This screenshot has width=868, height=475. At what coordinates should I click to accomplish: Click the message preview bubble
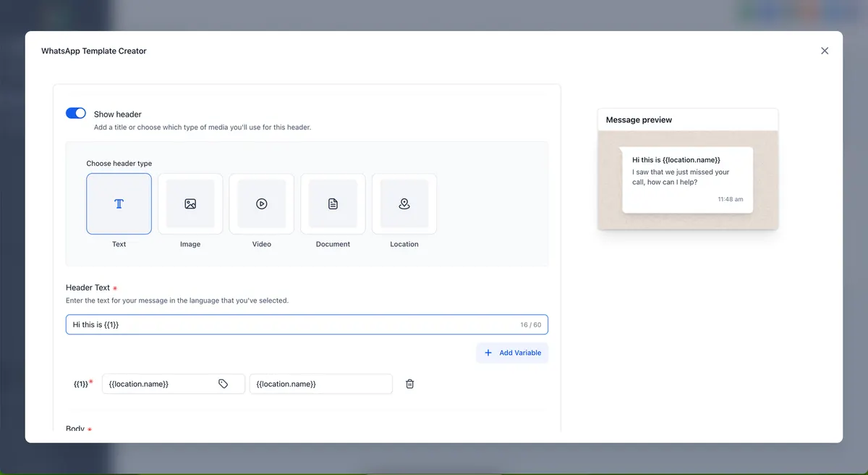[687, 180]
